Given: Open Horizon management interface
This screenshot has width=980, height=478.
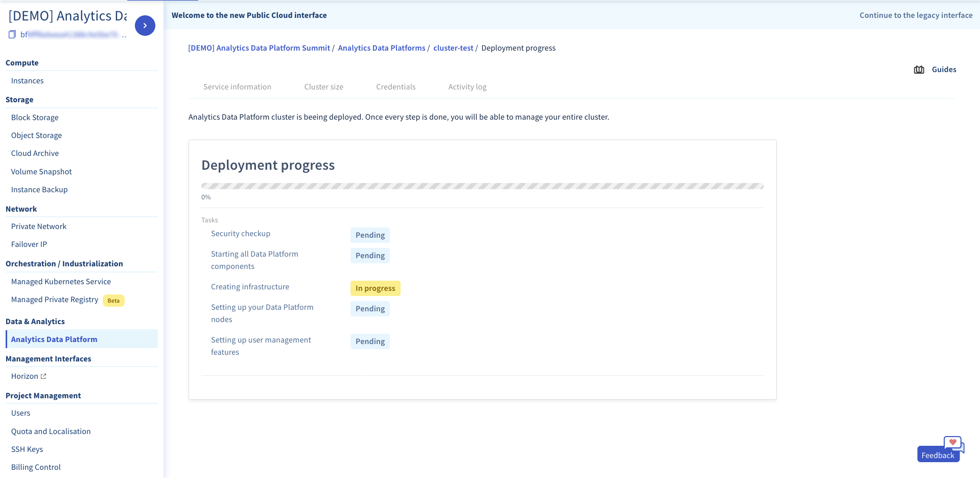Looking at the screenshot, I should point(25,376).
